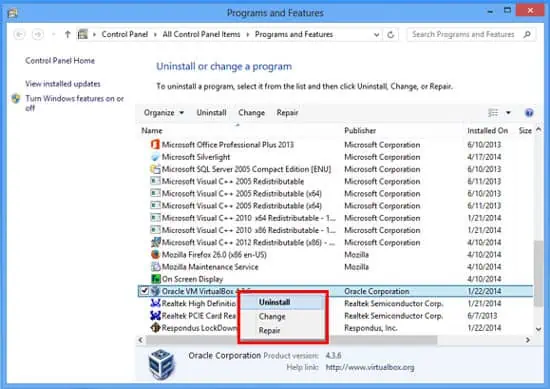550x389 pixels.
Task: Click the horizontal scroll left arrow
Action: tap(141, 340)
